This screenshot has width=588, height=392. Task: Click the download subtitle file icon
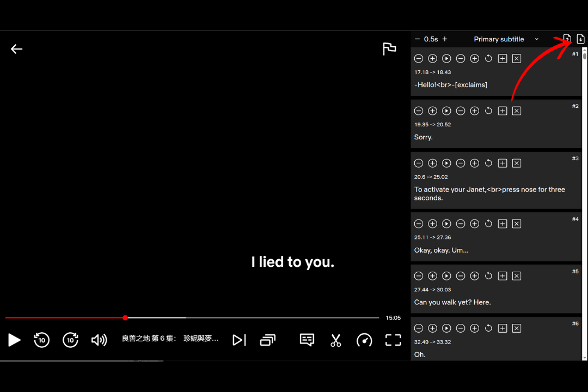[580, 39]
